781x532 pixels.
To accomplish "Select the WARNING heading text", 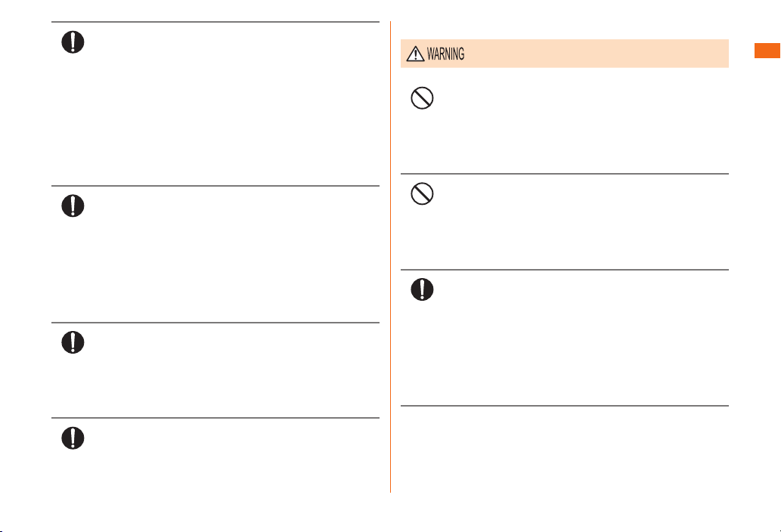I will coord(446,54).
